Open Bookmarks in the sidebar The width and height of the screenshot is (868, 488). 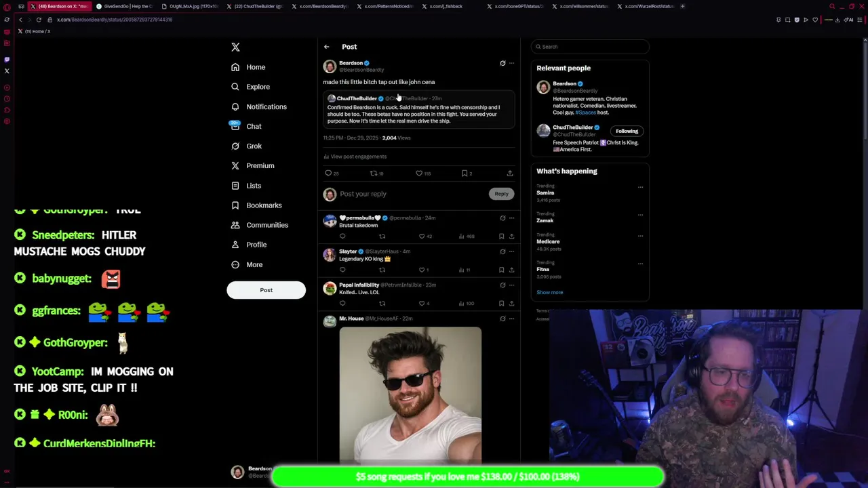[x=256, y=205]
